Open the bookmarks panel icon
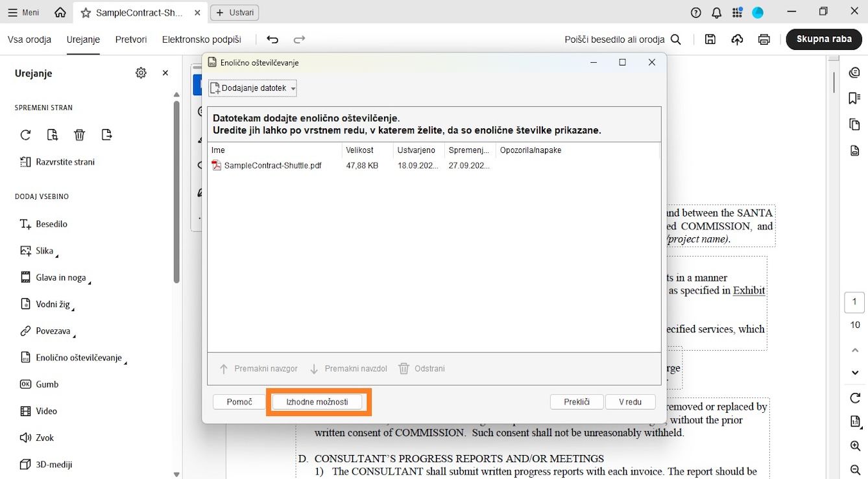 click(854, 99)
